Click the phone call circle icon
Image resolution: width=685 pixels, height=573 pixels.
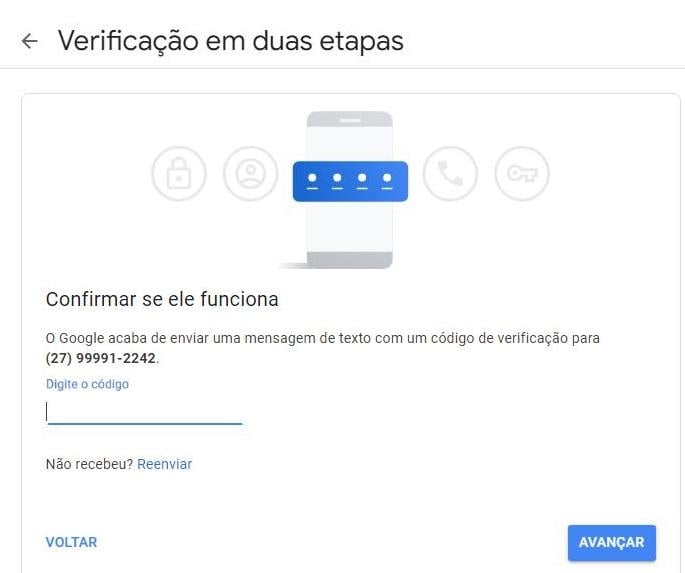(x=450, y=173)
